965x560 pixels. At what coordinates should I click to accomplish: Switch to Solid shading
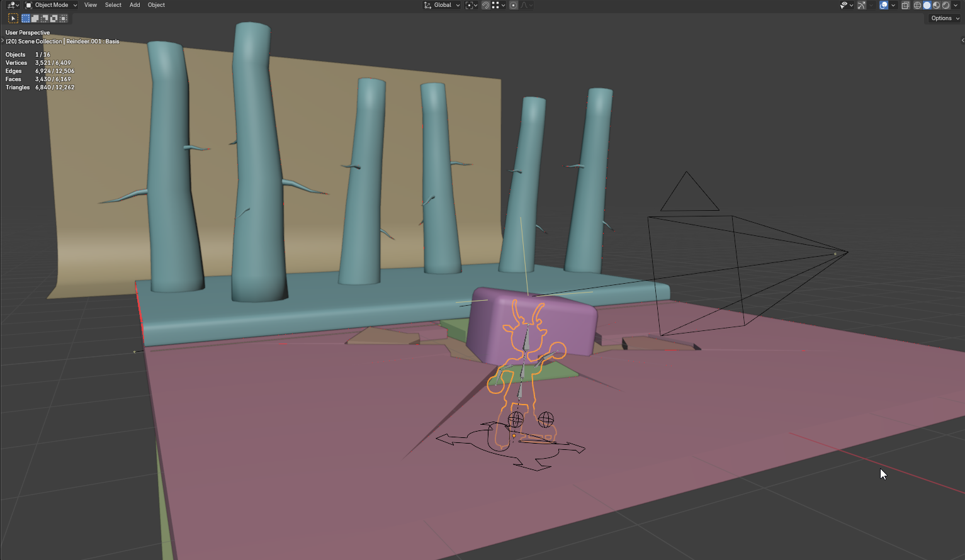tap(927, 5)
